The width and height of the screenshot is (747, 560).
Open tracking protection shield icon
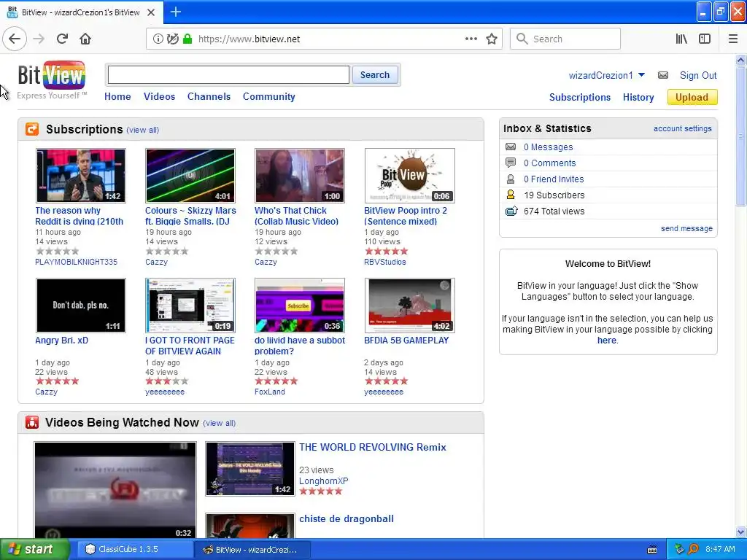click(x=173, y=39)
